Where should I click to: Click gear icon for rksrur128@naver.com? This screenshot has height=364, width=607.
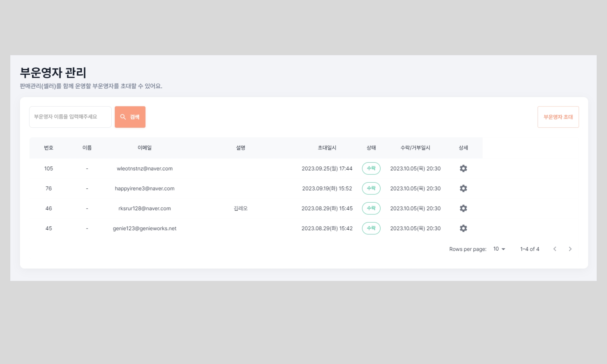click(x=463, y=208)
